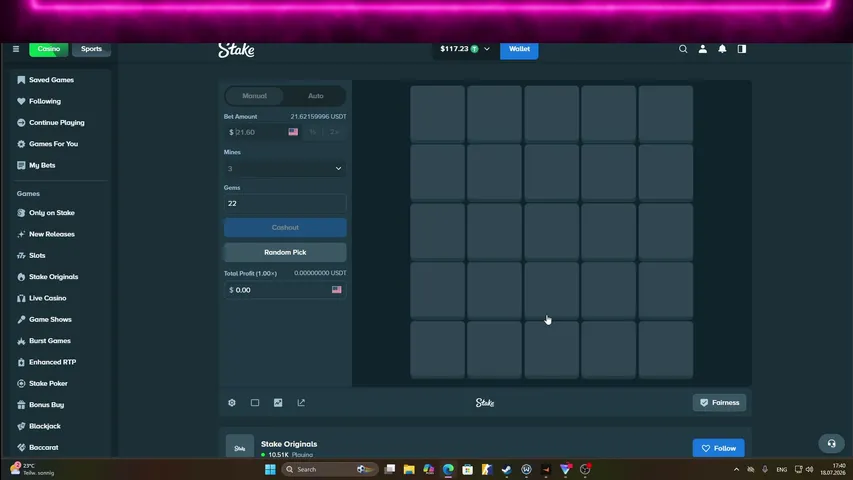Open the Mines count dropdown
This screenshot has height=480, width=853.
(285, 169)
